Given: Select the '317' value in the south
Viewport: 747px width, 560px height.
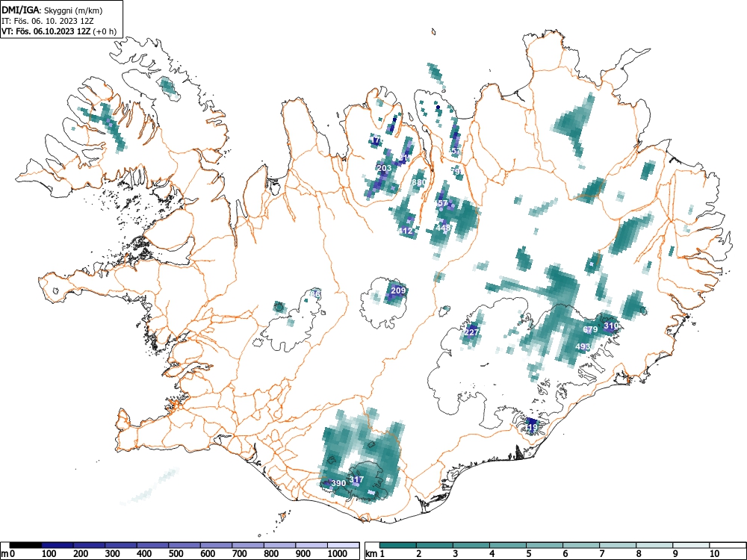Looking at the screenshot, I should pyautogui.click(x=356, y=479).
